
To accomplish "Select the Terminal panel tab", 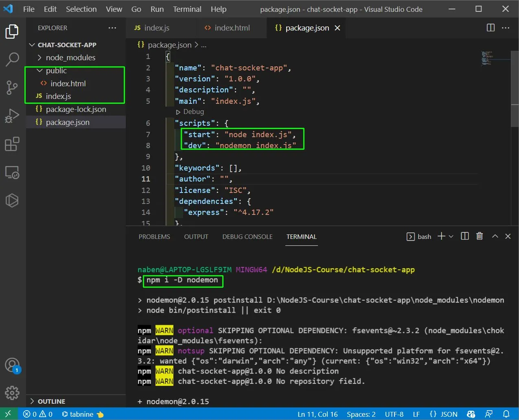I will (301, 236).
